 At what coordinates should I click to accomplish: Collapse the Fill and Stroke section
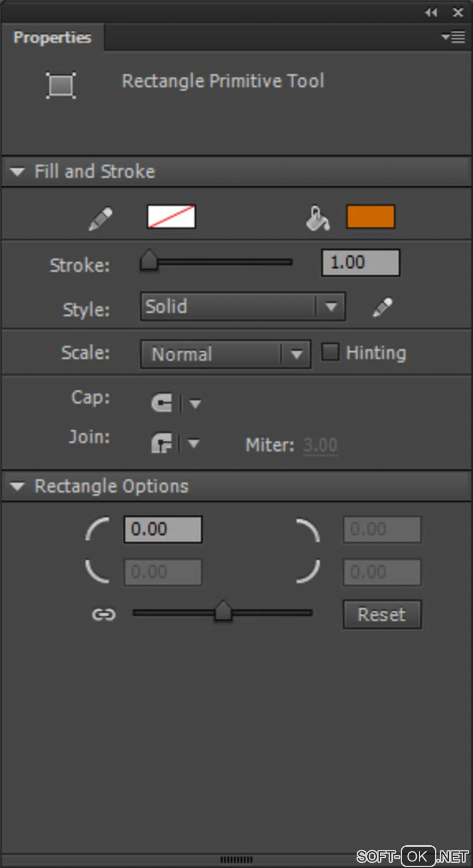click(18, 171)
